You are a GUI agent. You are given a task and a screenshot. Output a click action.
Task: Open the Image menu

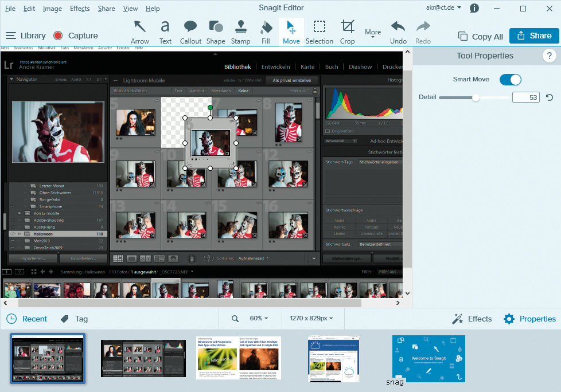pyautogui.click(x=52, y=9)
